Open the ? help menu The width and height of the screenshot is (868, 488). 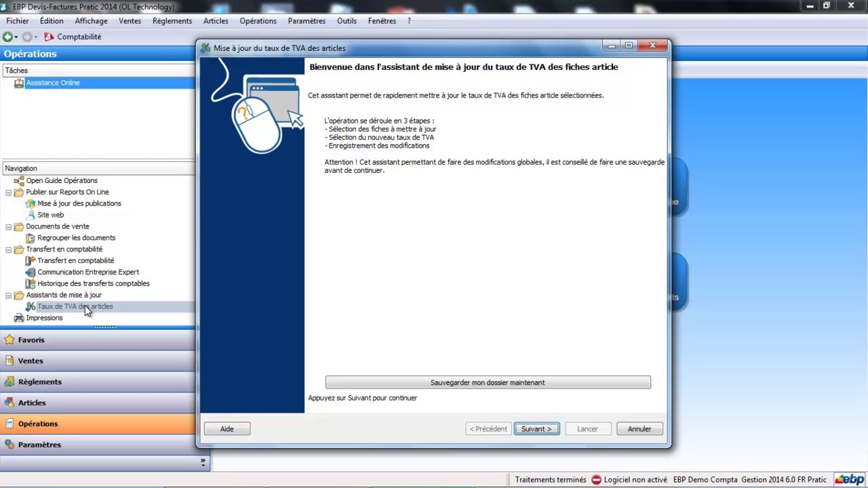click(x=409, y=21)
